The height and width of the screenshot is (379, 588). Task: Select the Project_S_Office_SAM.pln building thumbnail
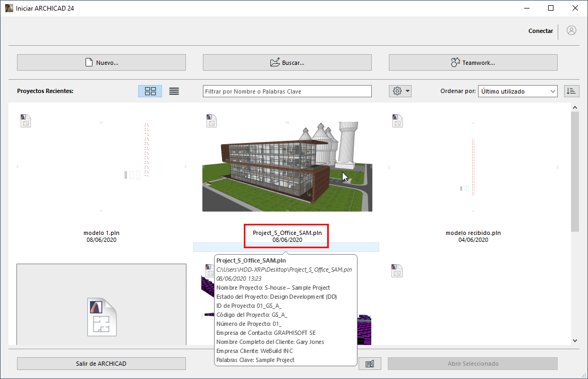(x=287, y=166)
